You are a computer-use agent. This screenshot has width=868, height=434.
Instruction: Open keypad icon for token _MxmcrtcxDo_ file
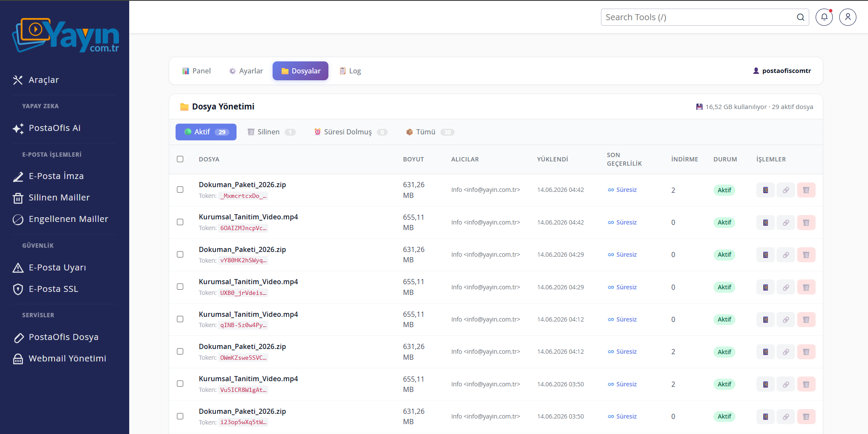(765, 190)
